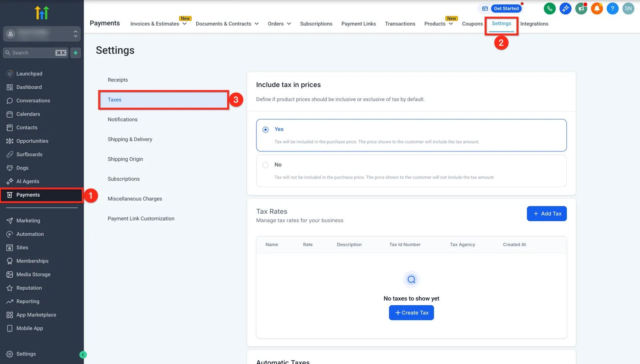This screenshot has height=364, width=640.
Task: Collapse the sidebar with green arrow
Action: pyautogui.click(x=83, y=354)
